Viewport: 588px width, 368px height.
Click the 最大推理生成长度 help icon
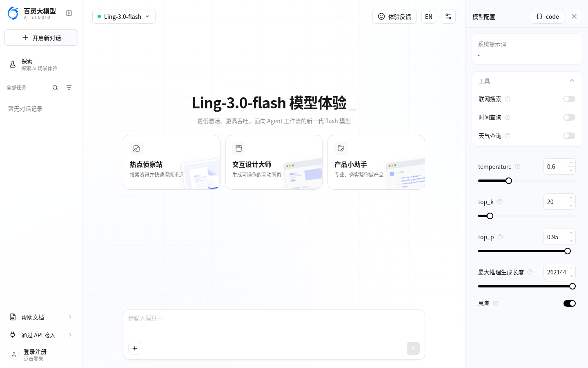530,272
